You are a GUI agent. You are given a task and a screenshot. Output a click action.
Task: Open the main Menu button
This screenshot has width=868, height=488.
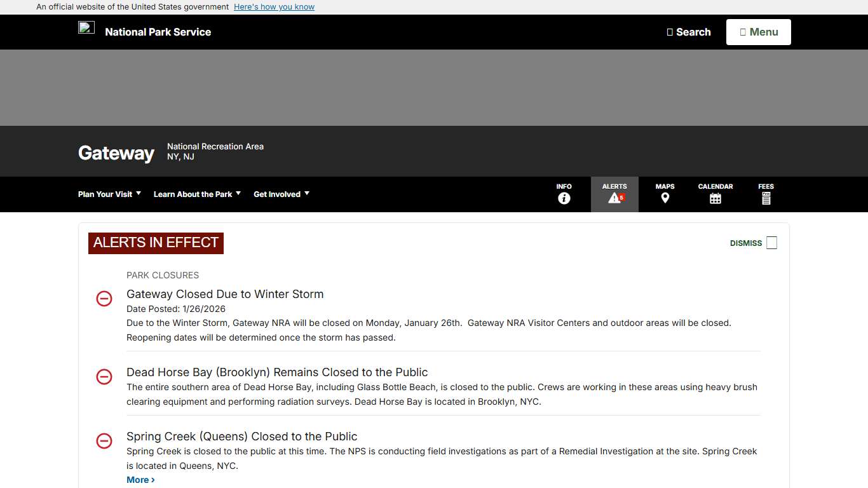pyautogui.click(x=758, y=32)
